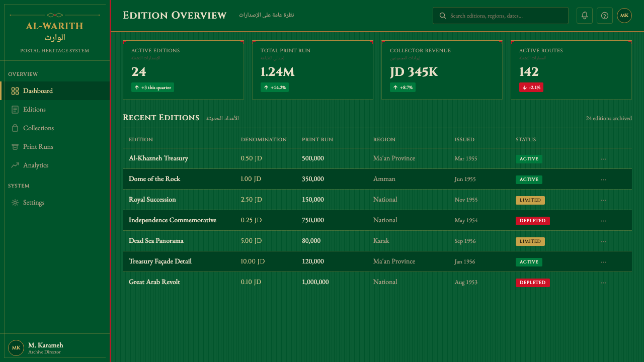Open the notifications bell icon
The image size is (644, 362).
coord(585,16)
